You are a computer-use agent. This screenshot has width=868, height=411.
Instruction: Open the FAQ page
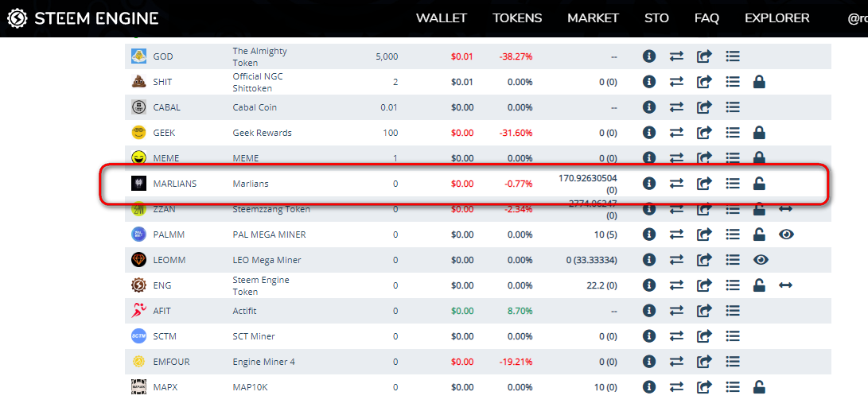coord(707,18)
